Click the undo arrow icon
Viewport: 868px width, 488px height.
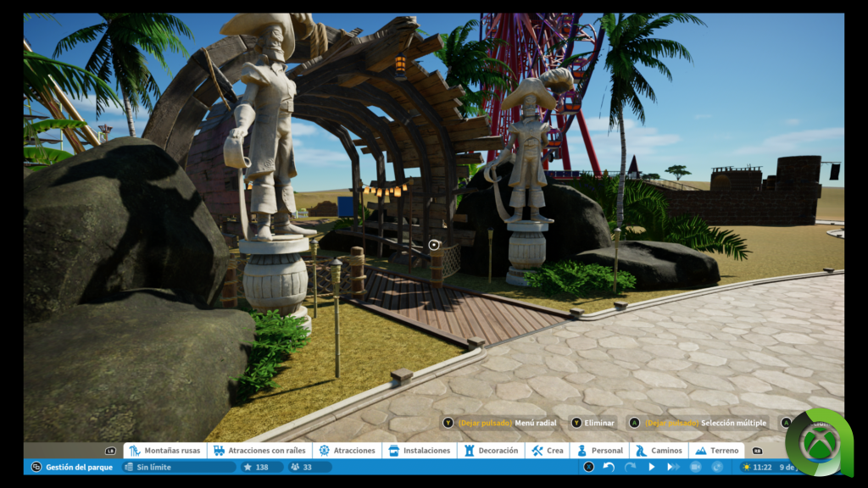pyautogui.click(x=609, y=467)
